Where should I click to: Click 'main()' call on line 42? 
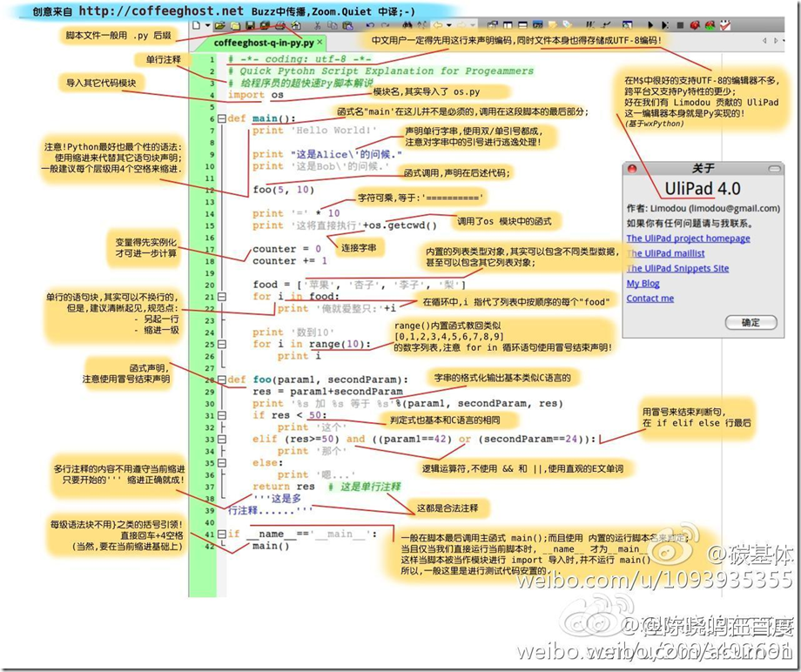271,546
